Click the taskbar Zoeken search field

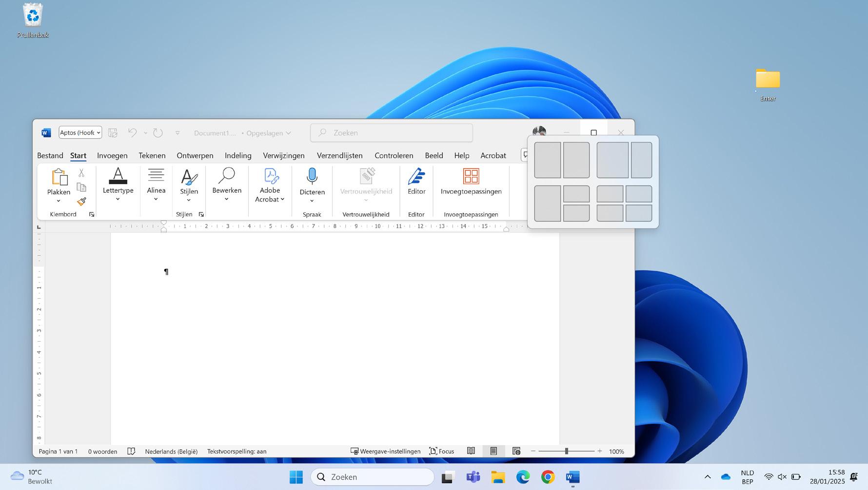click(373, 477)
